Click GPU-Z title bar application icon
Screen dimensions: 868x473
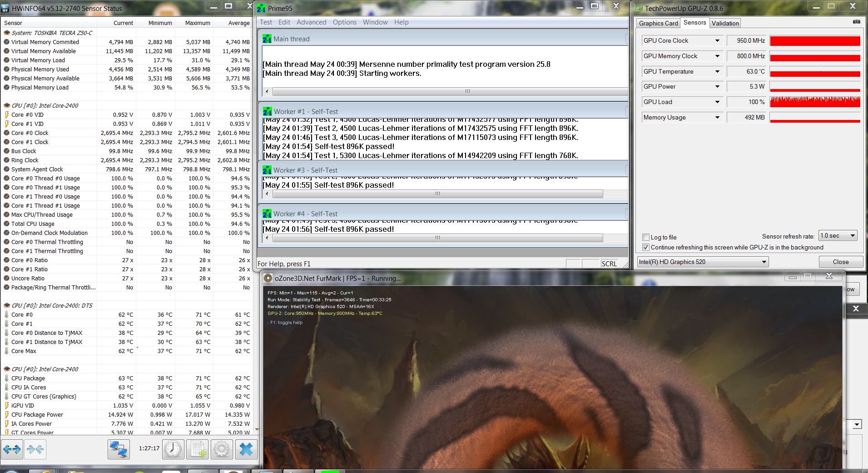(639, 8)
